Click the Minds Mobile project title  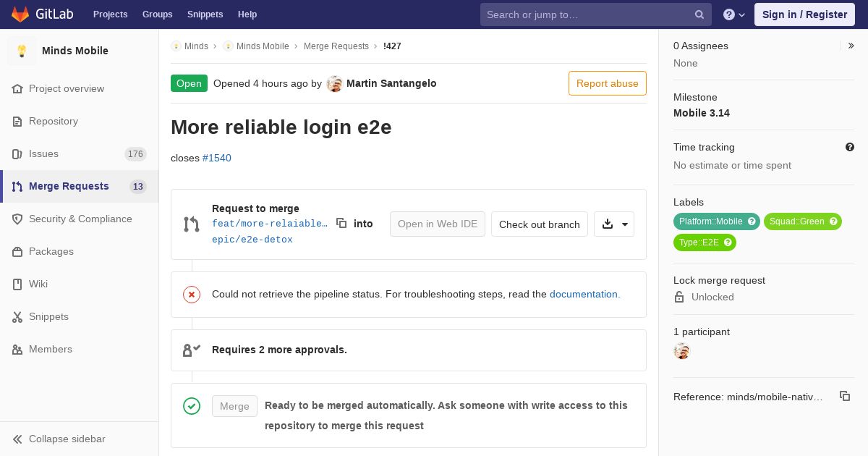(75, 51)
